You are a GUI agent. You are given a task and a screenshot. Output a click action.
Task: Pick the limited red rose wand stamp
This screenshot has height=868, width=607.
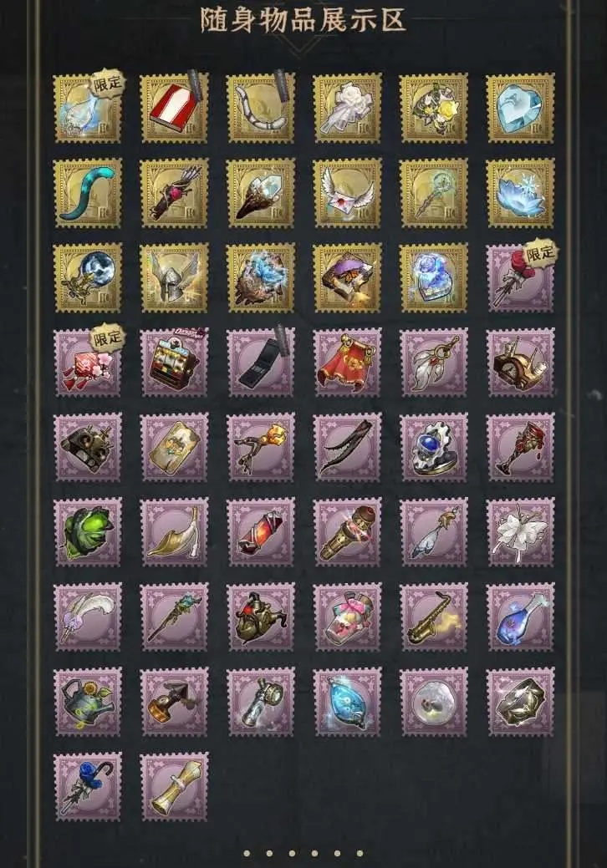(x=520, y=278)
